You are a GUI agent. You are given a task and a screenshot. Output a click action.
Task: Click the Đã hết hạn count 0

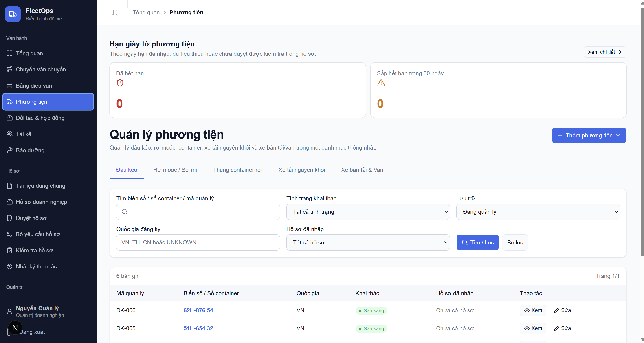point(119,103)
